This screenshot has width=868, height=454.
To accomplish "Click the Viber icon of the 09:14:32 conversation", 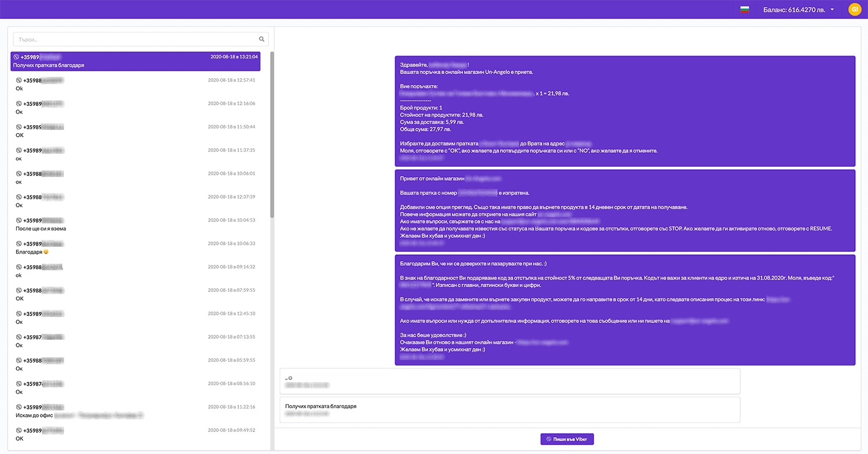I will tap(19, 267).
